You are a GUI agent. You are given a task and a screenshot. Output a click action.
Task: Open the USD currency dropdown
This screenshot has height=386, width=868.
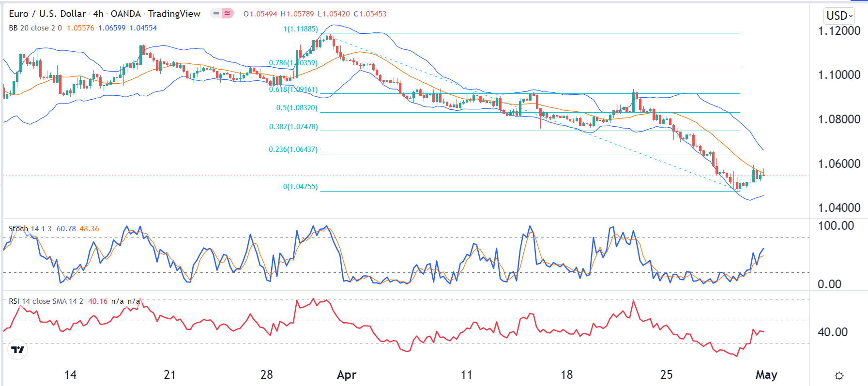coord(839,15)
